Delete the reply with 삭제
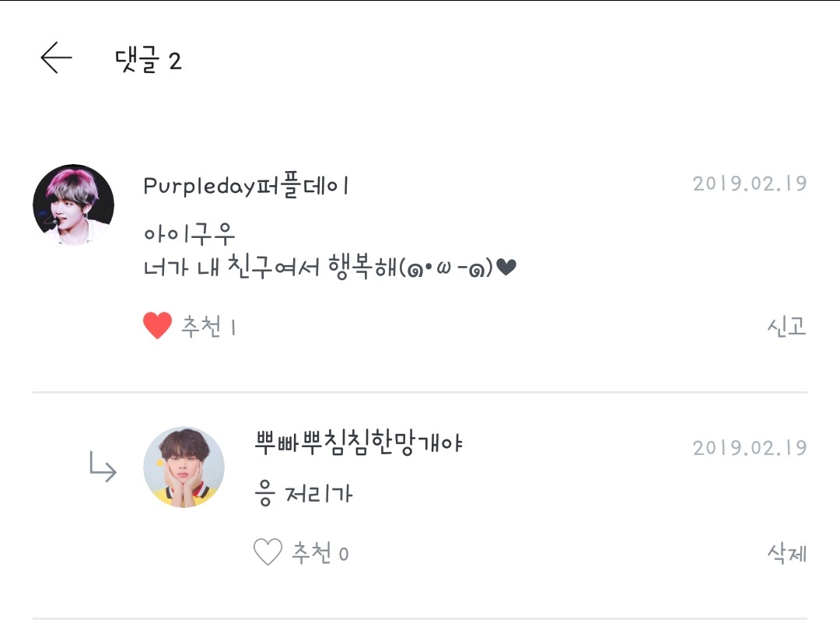 [x=786, y=554]
